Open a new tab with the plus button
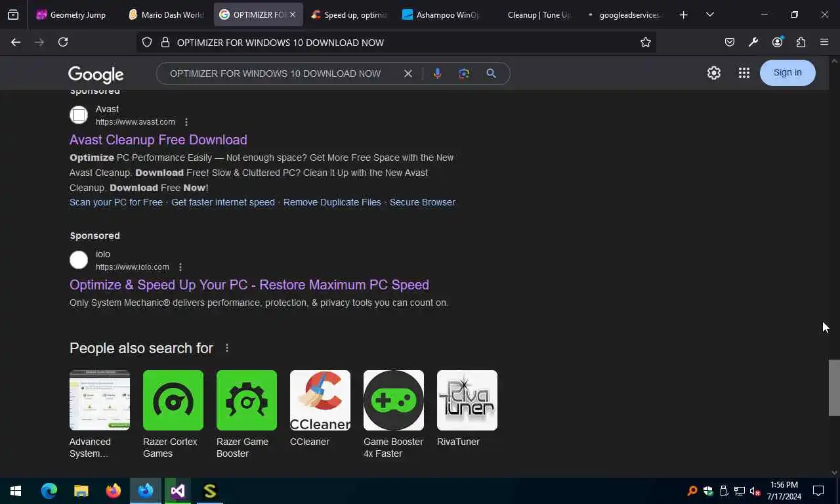 coord(683,14)
